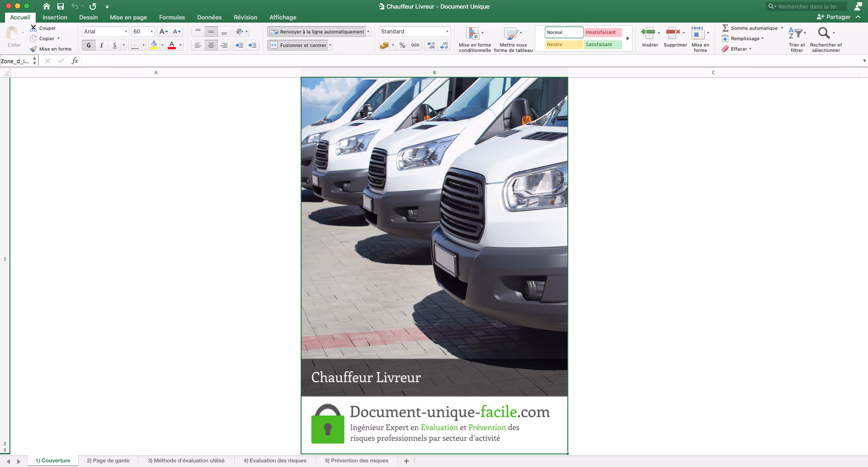The height and width of the screenshot is (467, 868).
Task: Open the Arial font name dropdown
Action: [x=126, y=32]
